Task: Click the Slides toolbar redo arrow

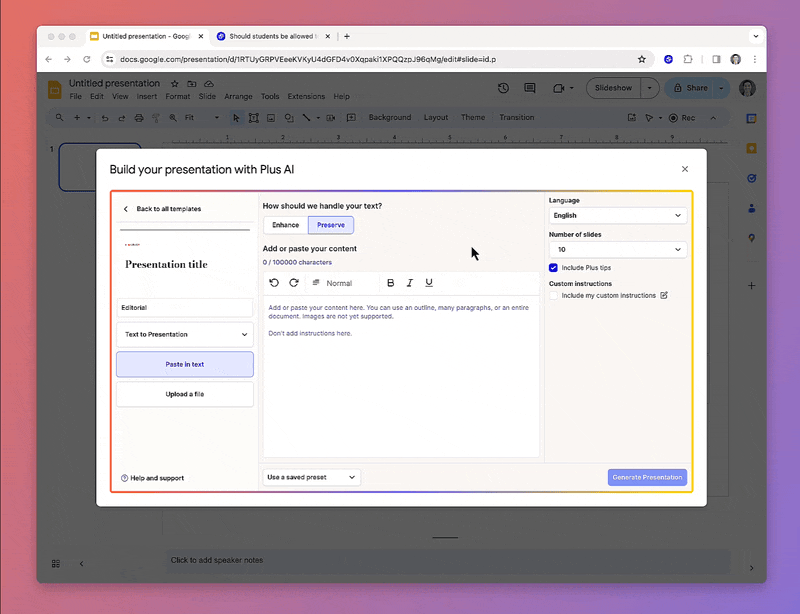Action: tap(121, 118)
